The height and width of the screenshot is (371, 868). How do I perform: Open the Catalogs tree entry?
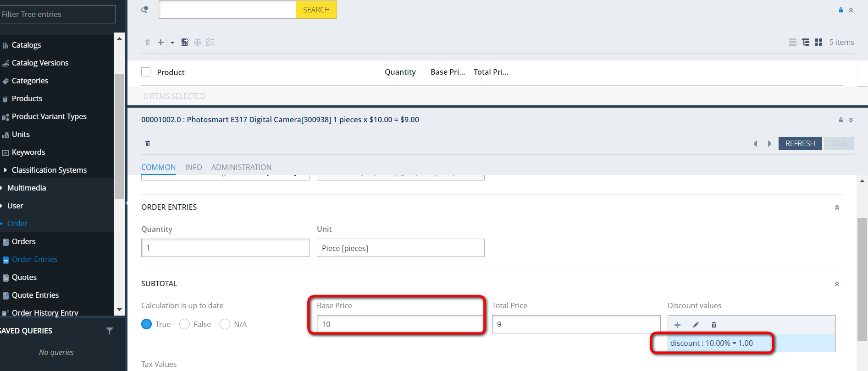[x=26, y=45]
